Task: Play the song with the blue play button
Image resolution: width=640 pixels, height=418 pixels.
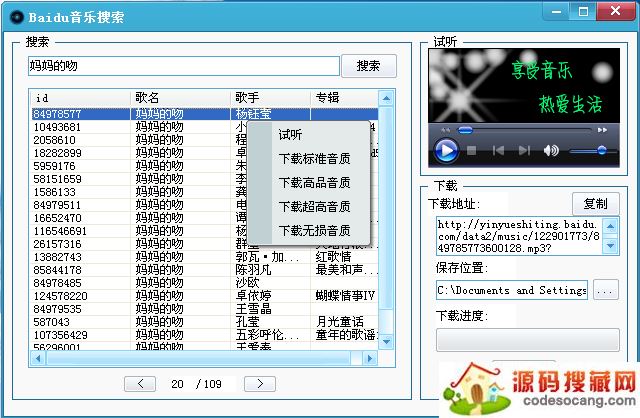Action: click(447, 151)
